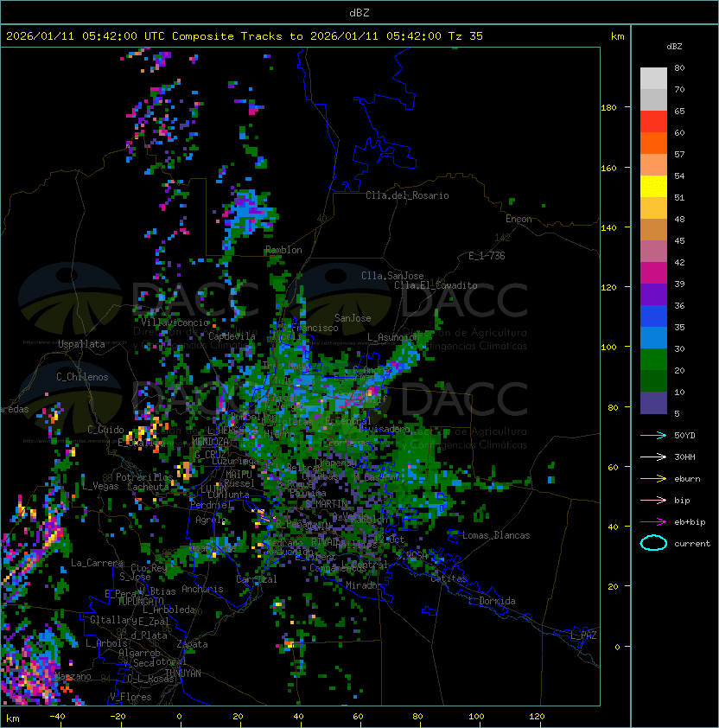This screenshot has width=719, height=728.
Task: Click the 'La_Carrera' map label
Action: (97, 563)
